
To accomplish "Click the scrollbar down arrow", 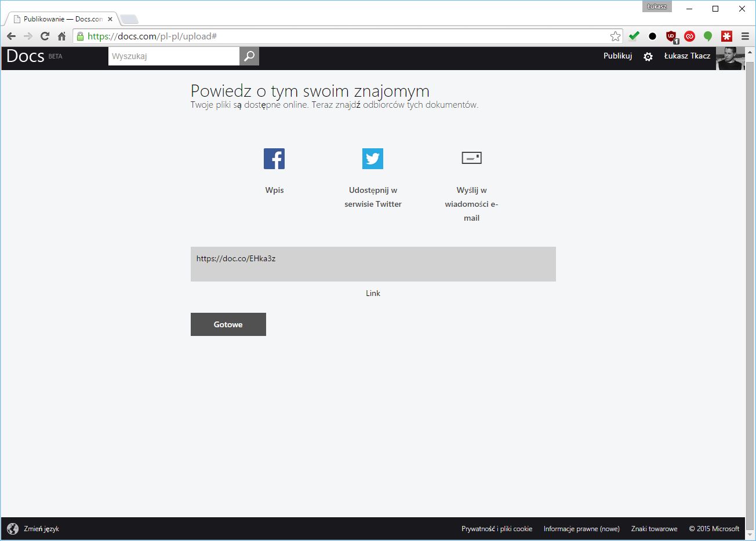I will 750,535.
